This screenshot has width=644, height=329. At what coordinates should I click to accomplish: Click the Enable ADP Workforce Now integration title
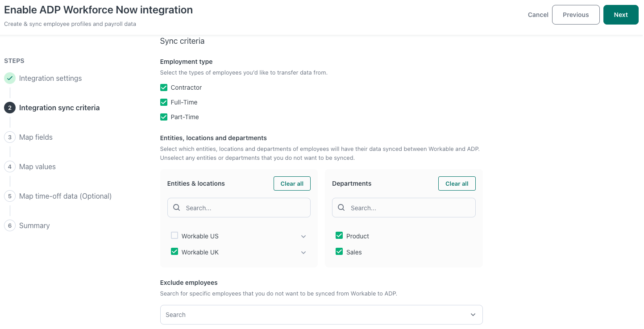pyautogui.click(x=99, y=10)
